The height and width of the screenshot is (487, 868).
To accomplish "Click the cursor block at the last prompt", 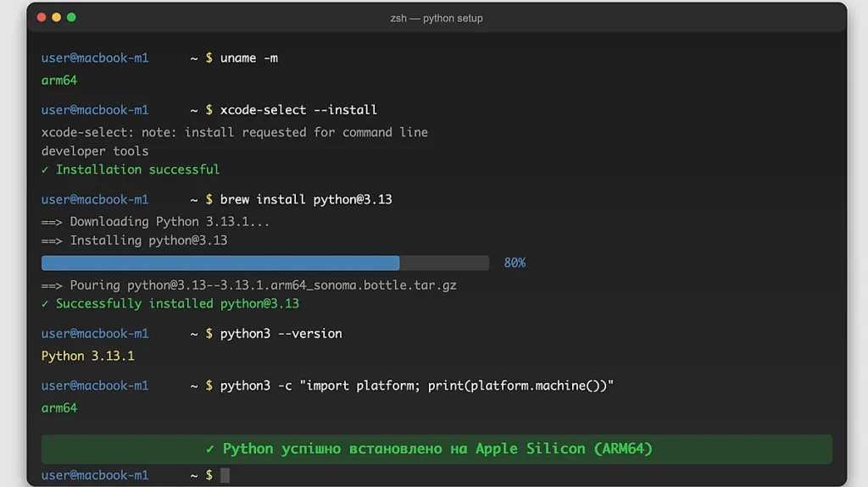I will [225, 475].
